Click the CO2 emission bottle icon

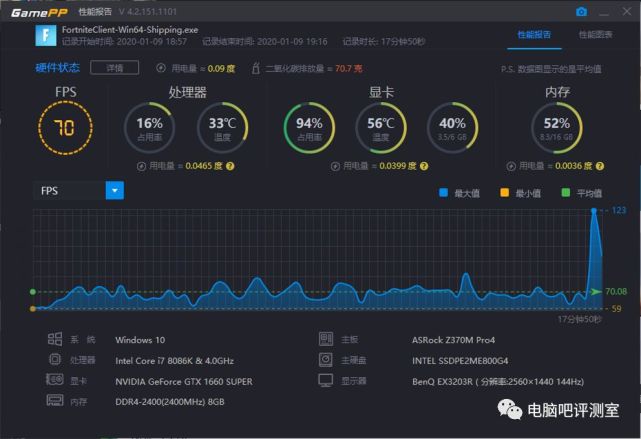(x=256, y=68)
